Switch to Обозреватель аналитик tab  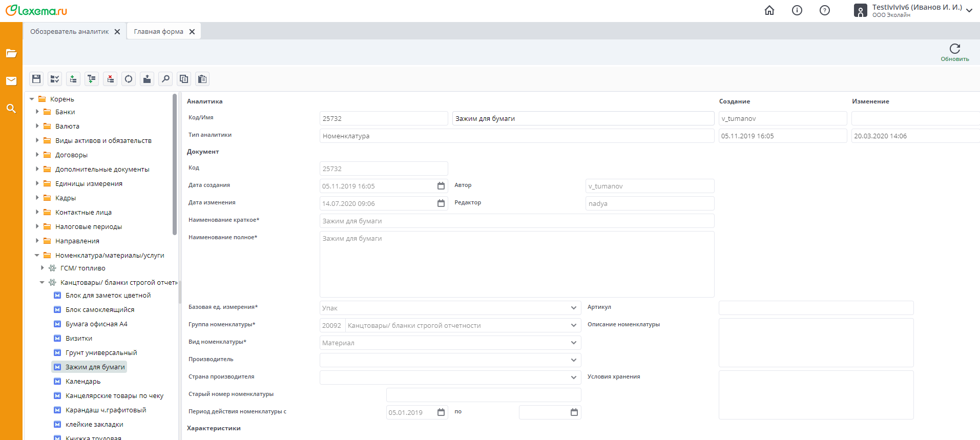(69, 32)
